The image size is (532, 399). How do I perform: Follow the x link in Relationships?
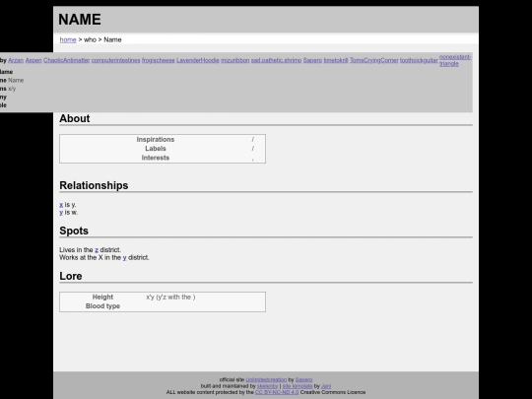click(61, 205)
